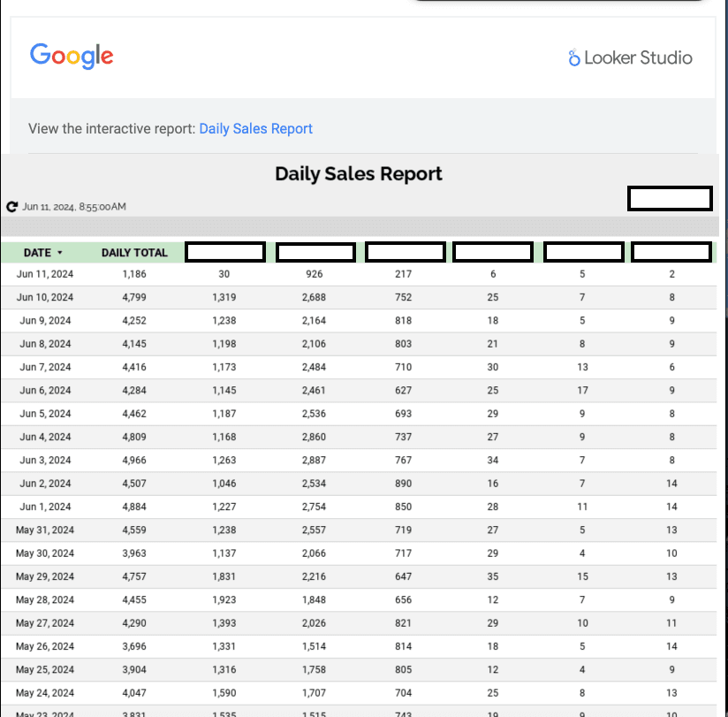Click the value 1,923 in May 28 row

(x=224, y=600)
